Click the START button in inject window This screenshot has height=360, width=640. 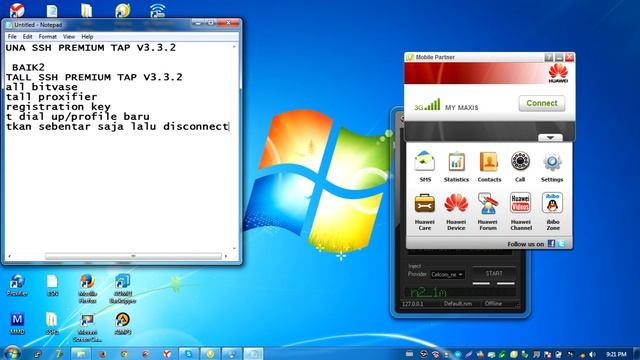tap(494, 273)
